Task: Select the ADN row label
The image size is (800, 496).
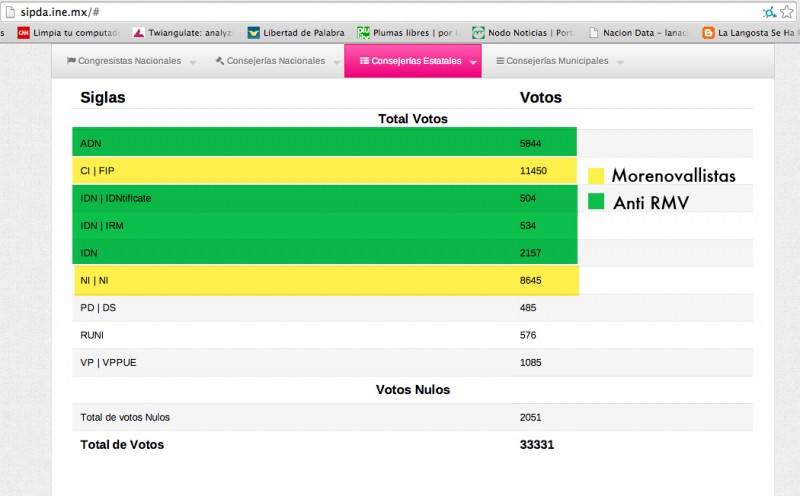Action: (x=90, y=143)
